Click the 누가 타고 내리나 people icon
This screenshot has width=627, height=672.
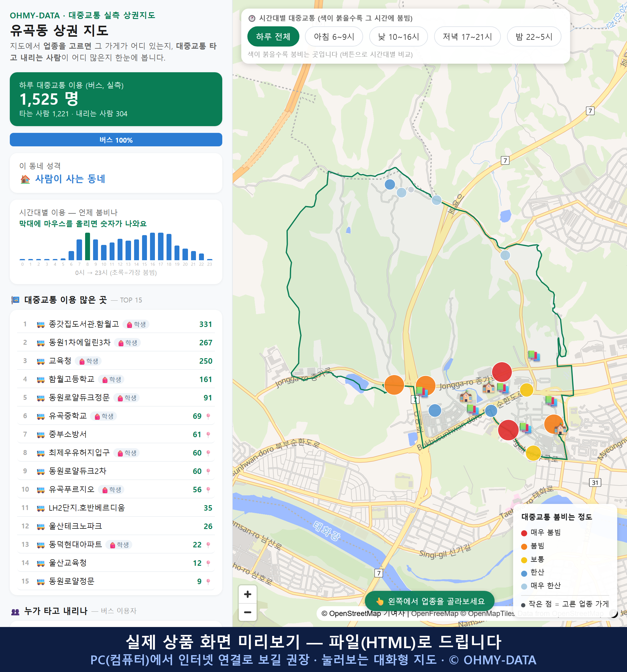point(16,611)
